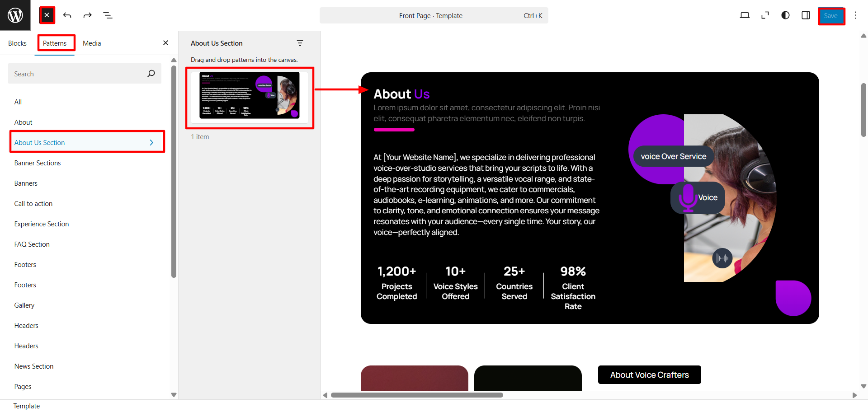Switch to the Media tab
868x412 pixels.
(x=92, y=43)
